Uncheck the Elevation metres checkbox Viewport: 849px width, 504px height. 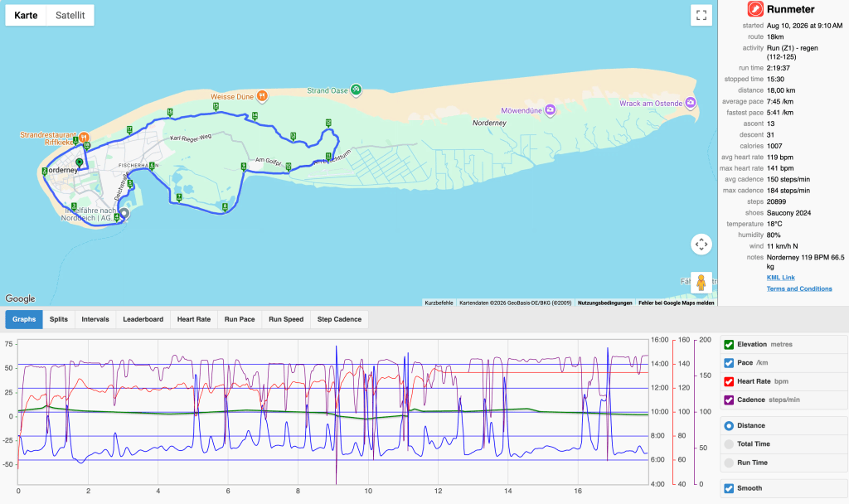click(729, 345)
